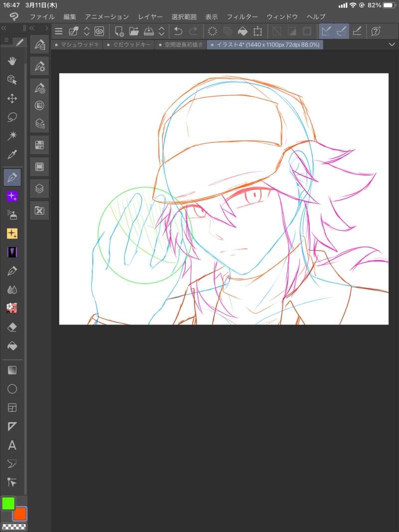Open the Brush Size palette

[x=40, y=88]
